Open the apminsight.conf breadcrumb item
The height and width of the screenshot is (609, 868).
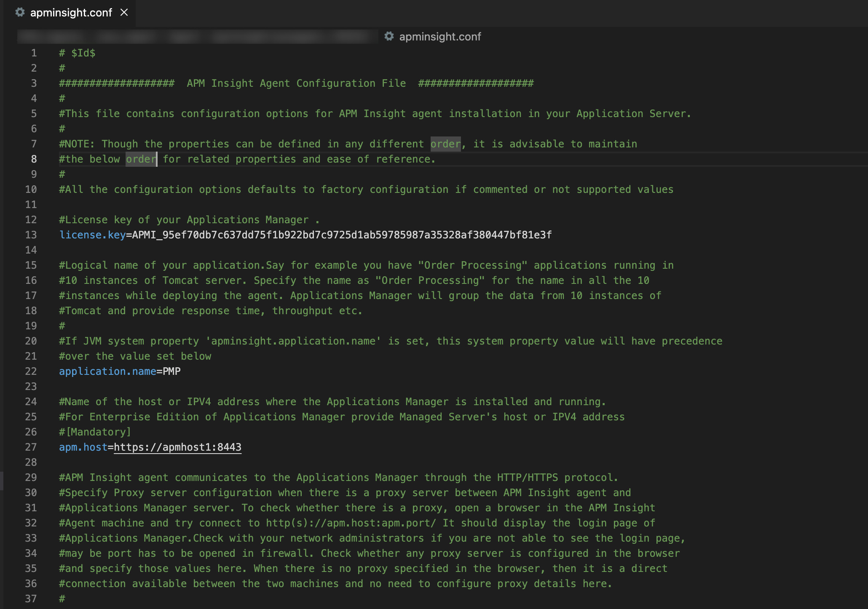pyautogui.click(x=440, y=37)
